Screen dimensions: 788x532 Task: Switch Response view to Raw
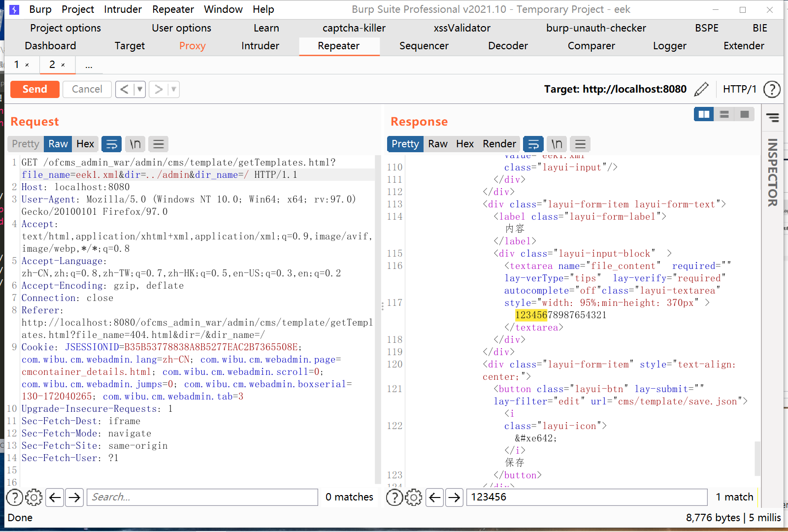pos(438,144)
